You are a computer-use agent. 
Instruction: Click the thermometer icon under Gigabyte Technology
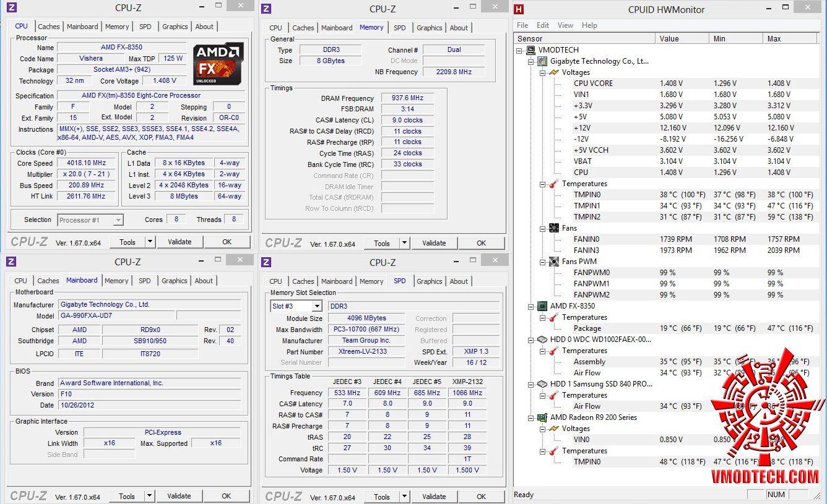pyautogui.click(x=554, y=184)
